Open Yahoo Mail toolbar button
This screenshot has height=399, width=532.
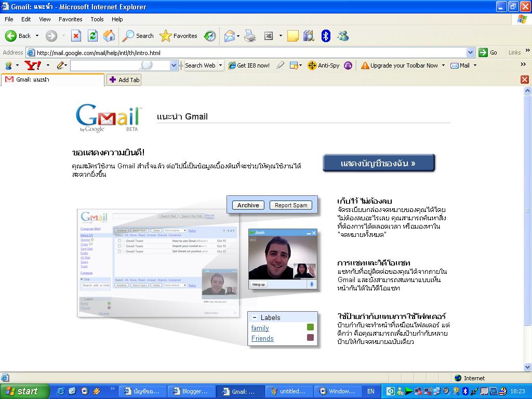click(460, 65)
